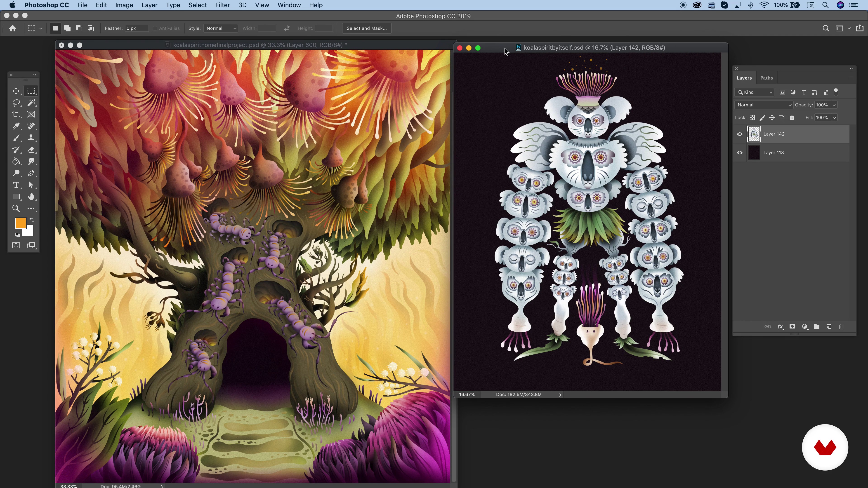Toggle lock transparent pixels

tap(752, 117)
